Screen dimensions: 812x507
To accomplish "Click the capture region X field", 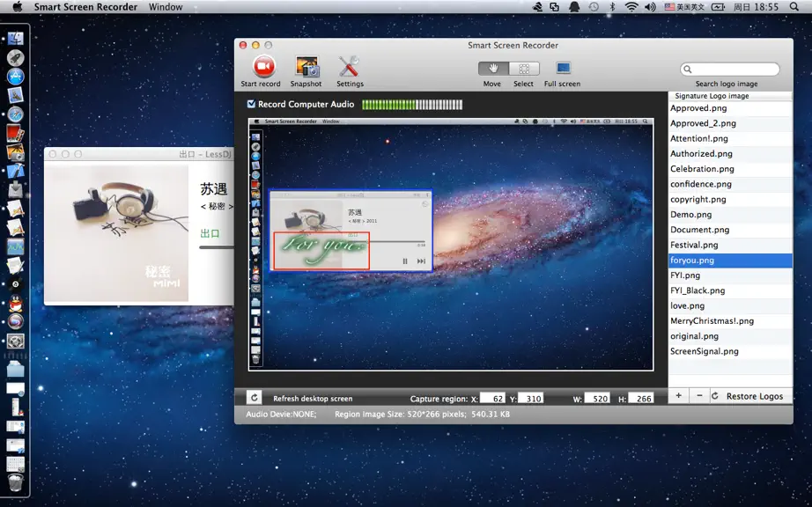I will pyautogui.click(x=492, y=398).
